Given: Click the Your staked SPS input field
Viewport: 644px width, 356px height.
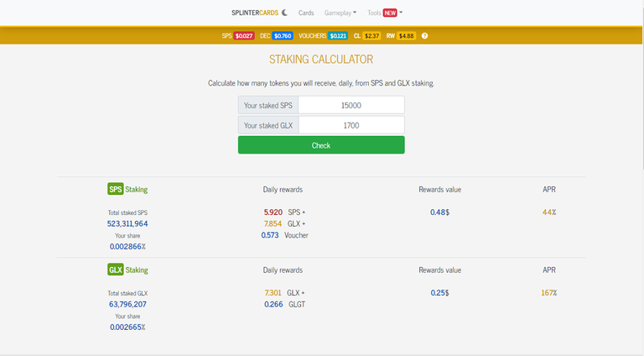Looking at the screenshot, I should (351, 105).
